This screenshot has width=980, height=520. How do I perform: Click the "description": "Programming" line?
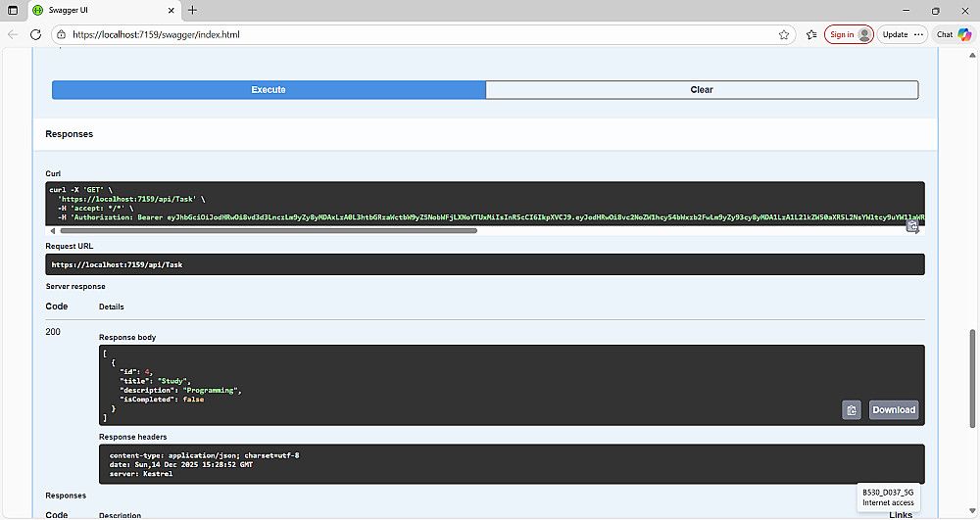[x=180, y=390]
